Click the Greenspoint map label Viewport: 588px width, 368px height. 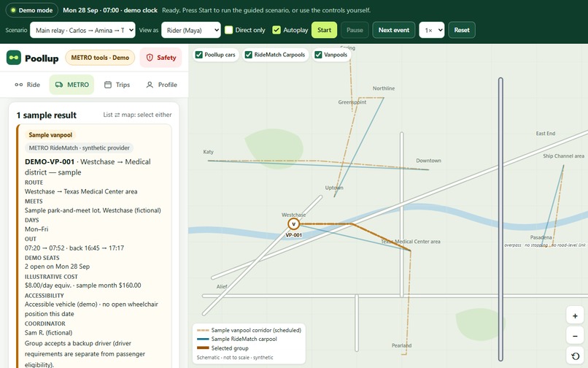352,102
